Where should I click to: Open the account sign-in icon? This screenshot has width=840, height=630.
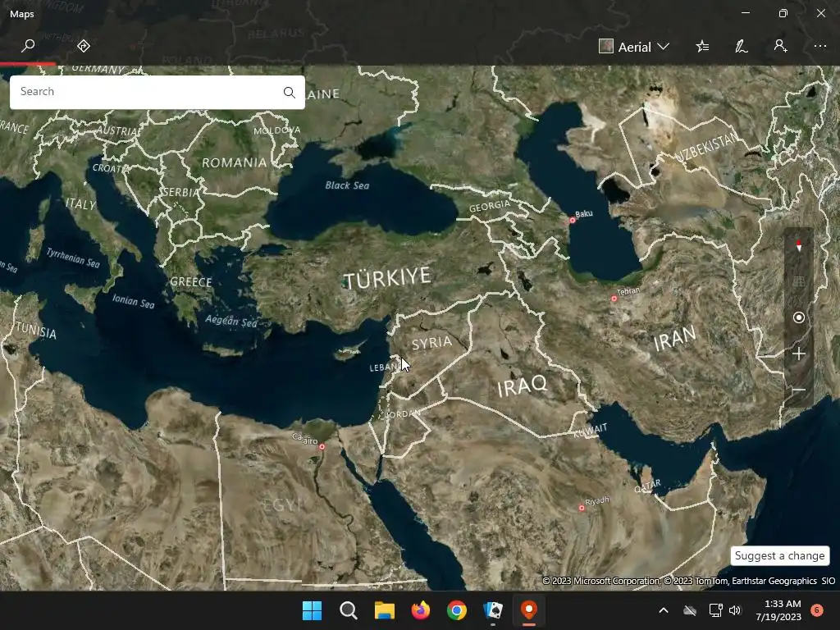pos(781,46)
